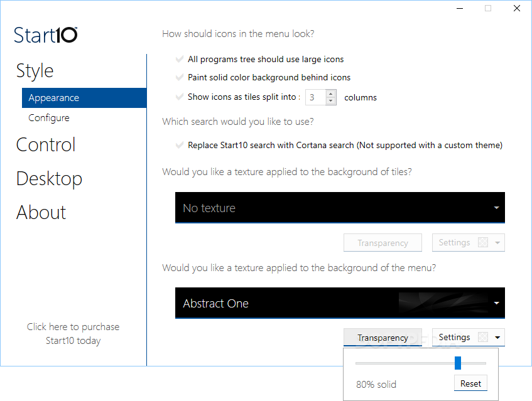Screen dimensions: 532x401
Task: Select the Configure page
Action: pyautogui.click(x=49, y=117)
